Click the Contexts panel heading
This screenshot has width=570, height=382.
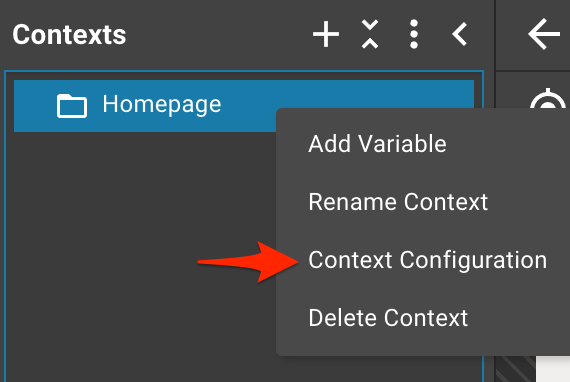[69, 35]
